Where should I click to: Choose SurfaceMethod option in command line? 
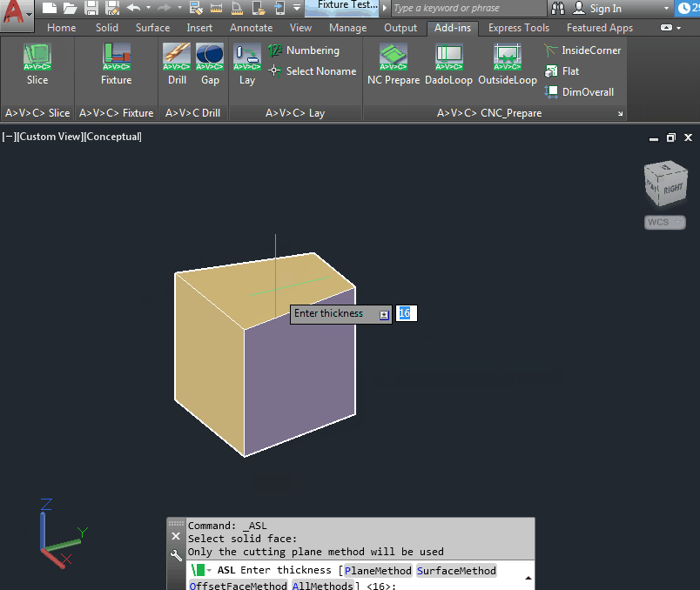click(456, 571)
